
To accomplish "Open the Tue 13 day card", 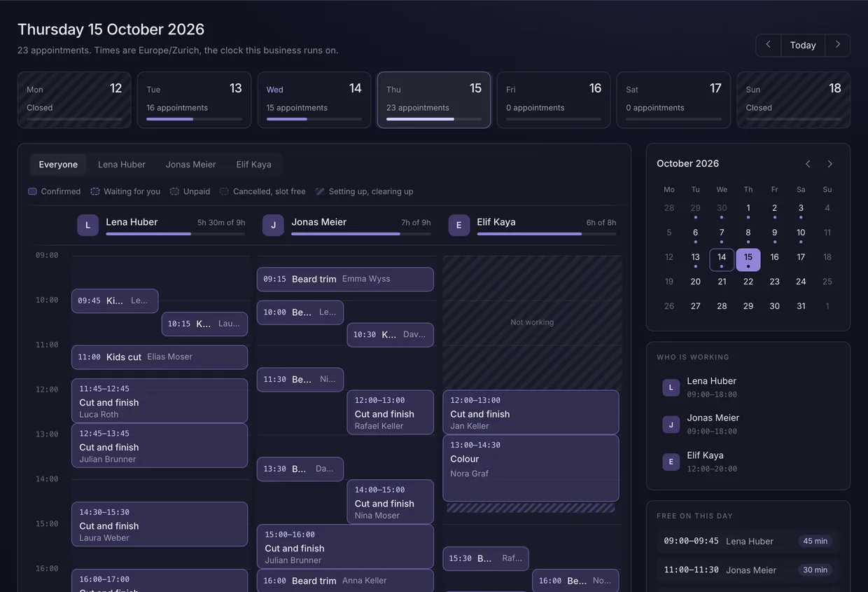I will click(194, 100).
